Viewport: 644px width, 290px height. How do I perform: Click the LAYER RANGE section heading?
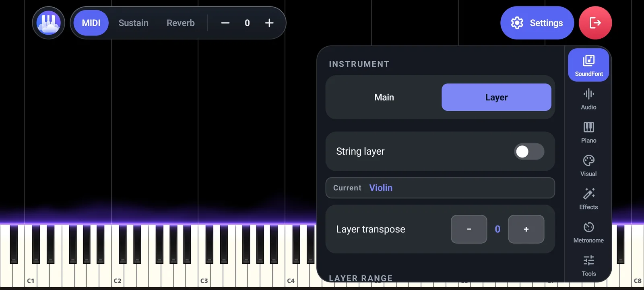[361, 278]
